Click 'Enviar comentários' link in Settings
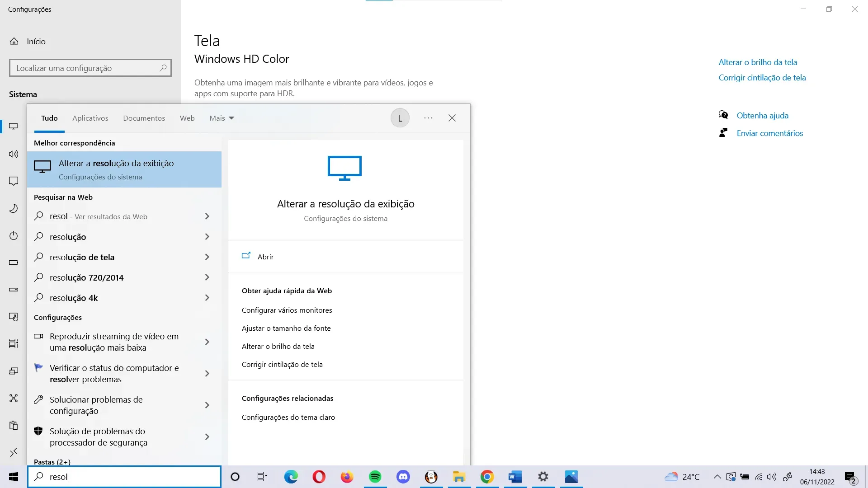The height and width of the screenshot is (488, 868). (770, 133)
